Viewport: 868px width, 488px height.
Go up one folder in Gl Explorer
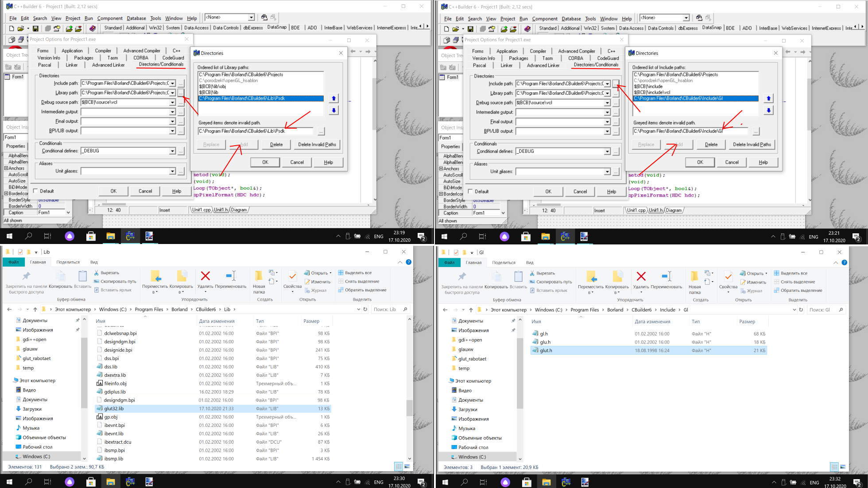471,310
